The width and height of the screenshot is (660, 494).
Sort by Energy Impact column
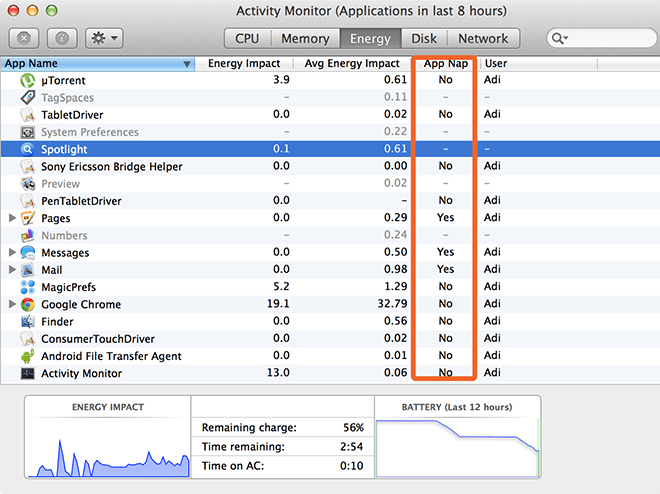point(244,64)
